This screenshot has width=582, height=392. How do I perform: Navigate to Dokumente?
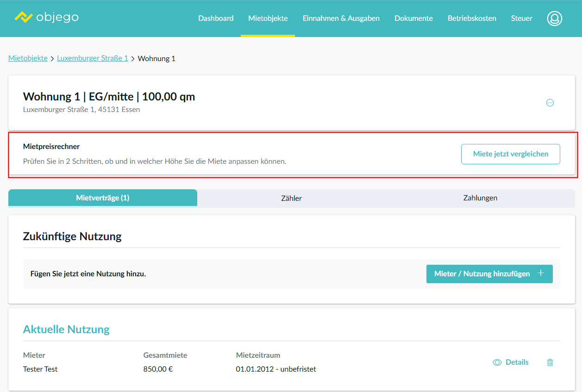coord(413,19)
